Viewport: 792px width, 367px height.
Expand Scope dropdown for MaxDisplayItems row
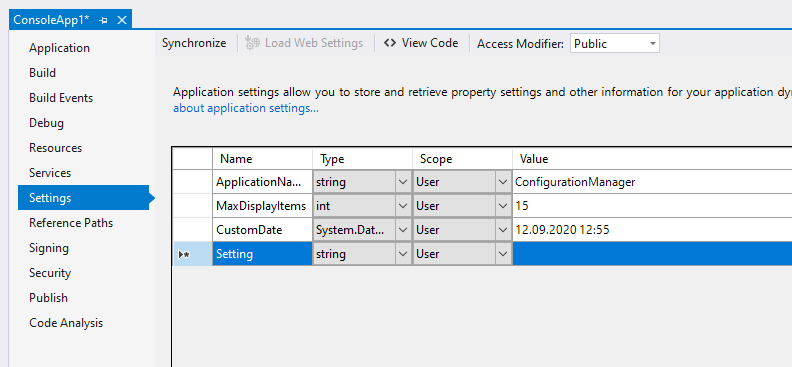(x=503, y=206)
